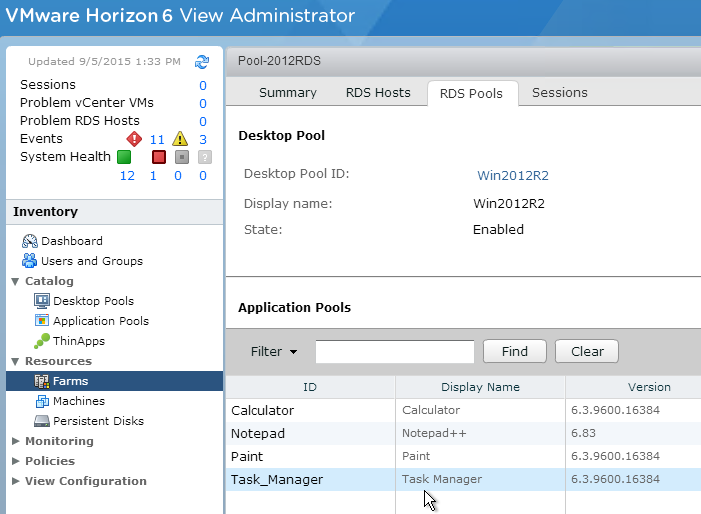701x514 pixels.
Task: Click the Problem RDS Hosts count link
Action: pos(203,121)
